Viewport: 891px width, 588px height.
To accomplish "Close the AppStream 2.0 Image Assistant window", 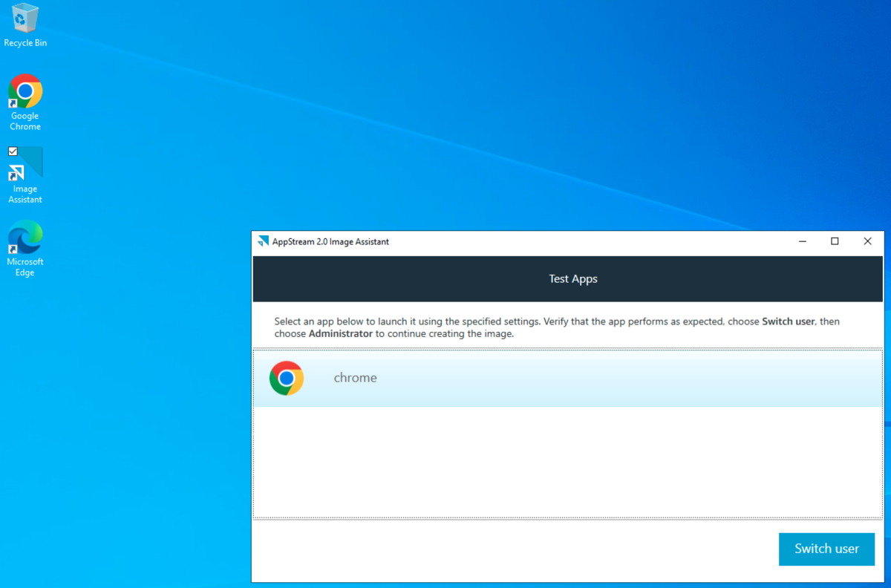I will (867, 241).
